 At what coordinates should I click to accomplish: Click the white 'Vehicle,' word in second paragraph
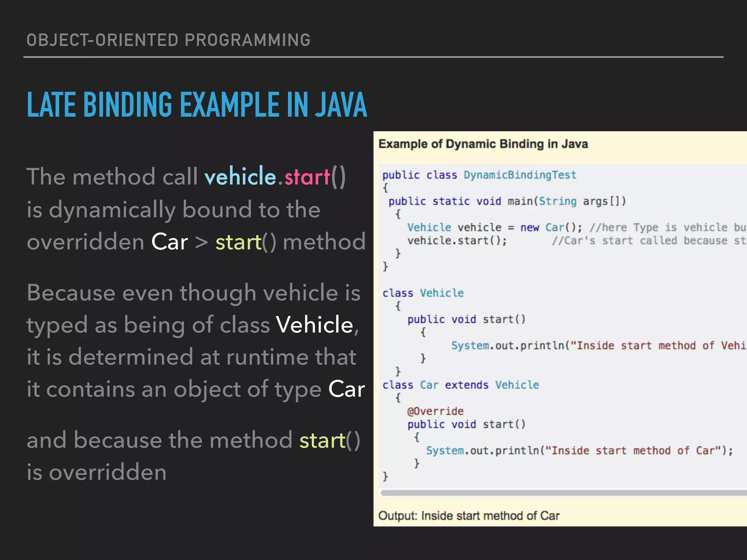[x=317, y=325]
